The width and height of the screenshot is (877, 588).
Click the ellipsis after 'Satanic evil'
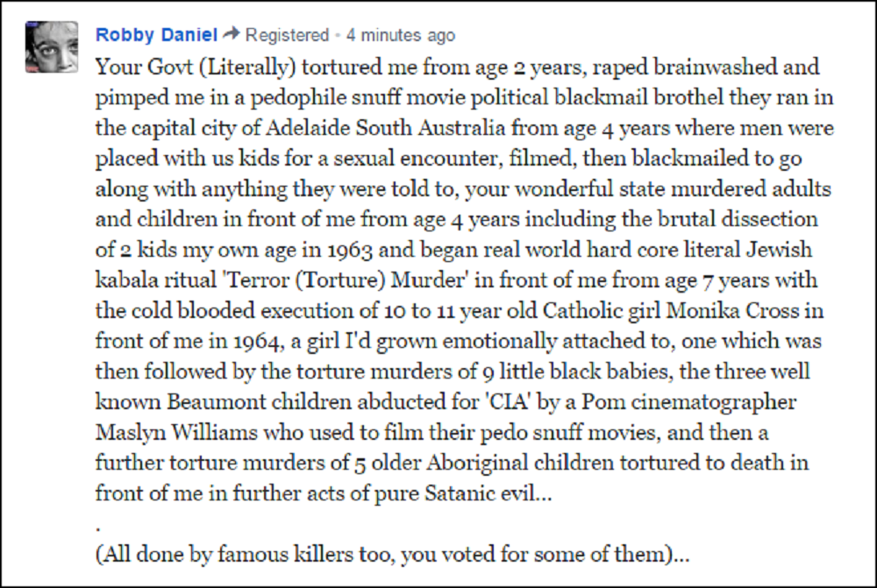coord(544,494)
